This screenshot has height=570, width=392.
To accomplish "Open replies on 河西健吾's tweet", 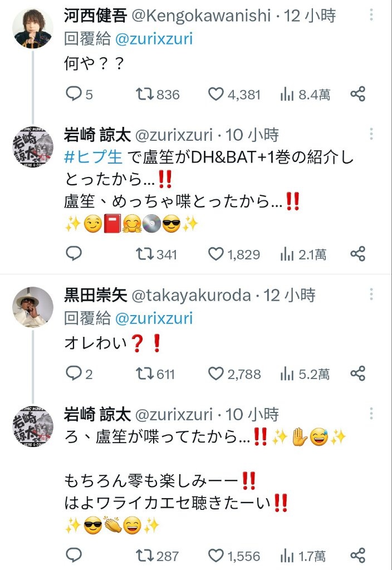I will coord(79,94).
